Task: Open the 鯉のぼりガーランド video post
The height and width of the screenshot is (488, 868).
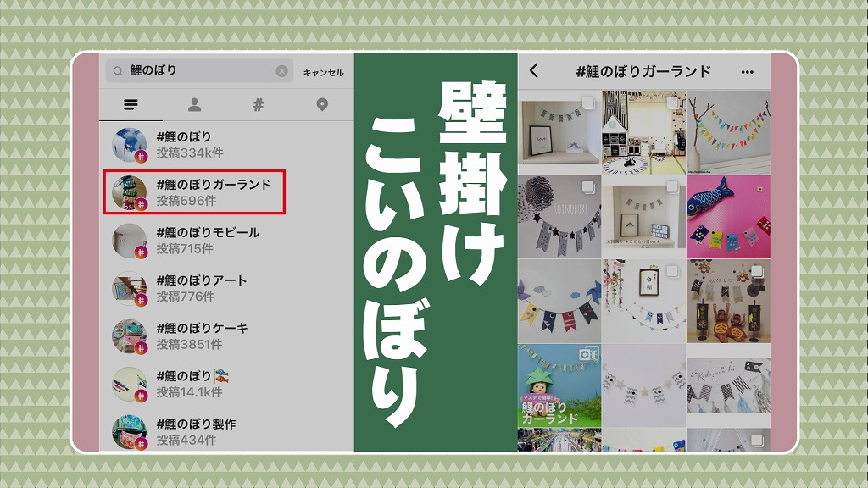Action: click(559, 385)
